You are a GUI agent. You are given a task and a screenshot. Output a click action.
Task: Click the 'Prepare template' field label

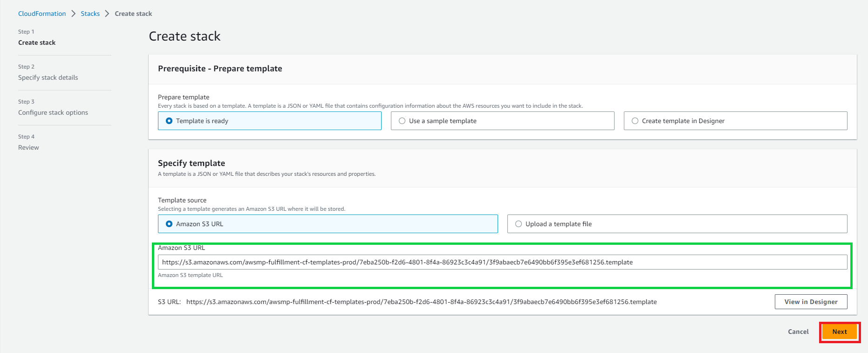[184, 97]
